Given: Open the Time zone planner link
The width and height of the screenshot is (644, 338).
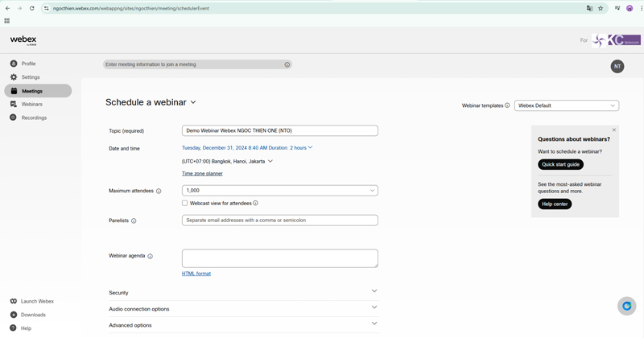Looking at the screenshot, I should coord(202,174).
